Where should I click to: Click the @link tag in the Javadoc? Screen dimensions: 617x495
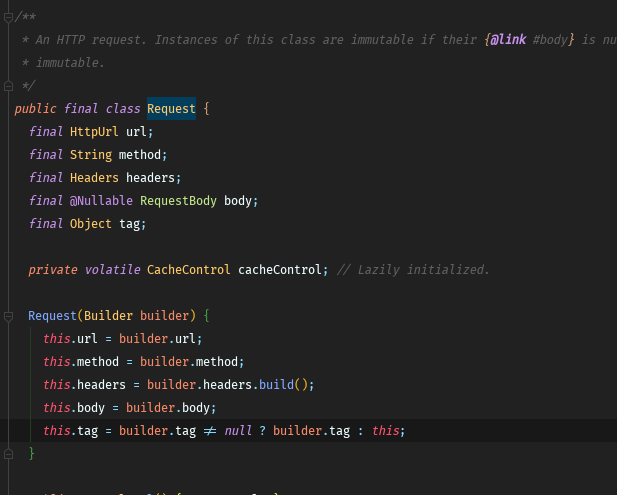click(x=508, y=40)
